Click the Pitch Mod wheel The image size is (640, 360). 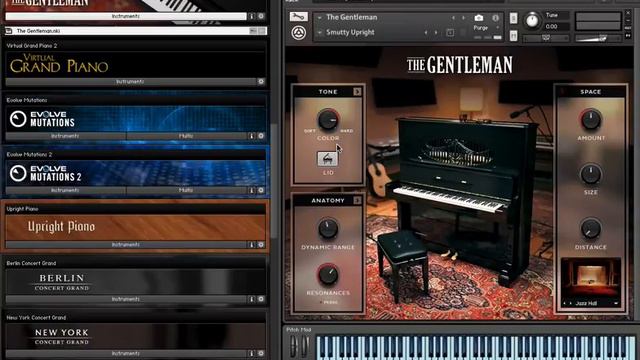pyautogui.click(x=293, y=346)
